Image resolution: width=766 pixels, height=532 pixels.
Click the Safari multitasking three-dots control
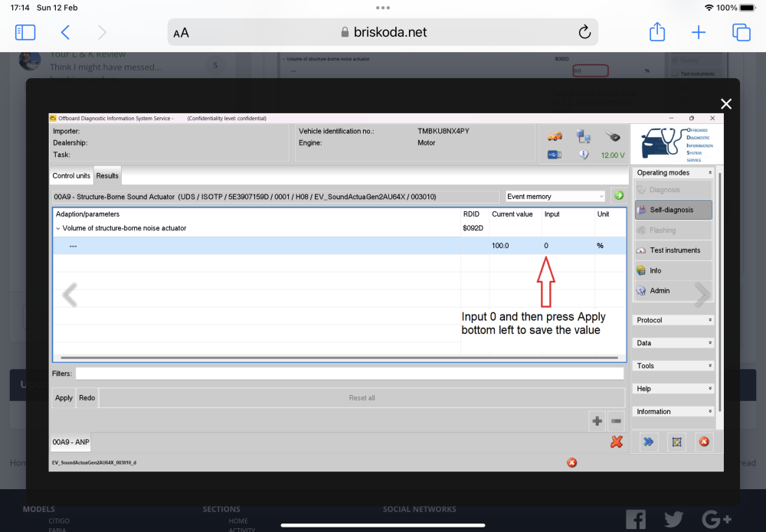383,8
